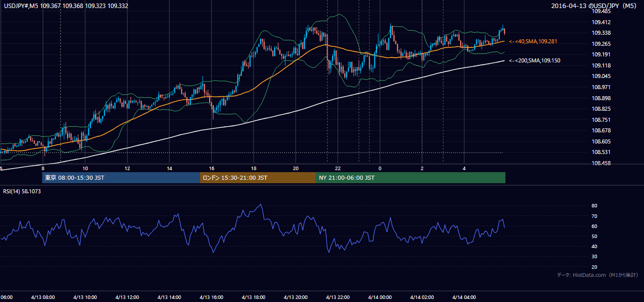Click the RSI 70 level label
The width and height of the screenshot is (644, 302).
(x=595, y=216)
